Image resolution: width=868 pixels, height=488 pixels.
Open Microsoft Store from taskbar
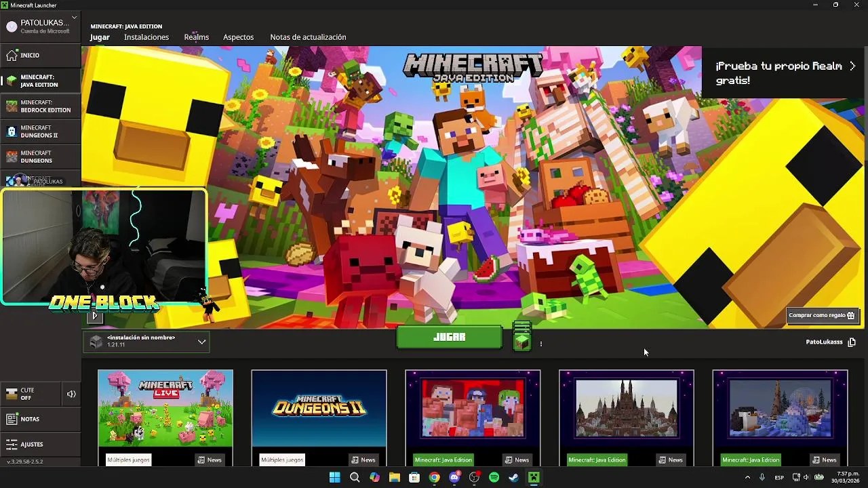tap(414, 478)
